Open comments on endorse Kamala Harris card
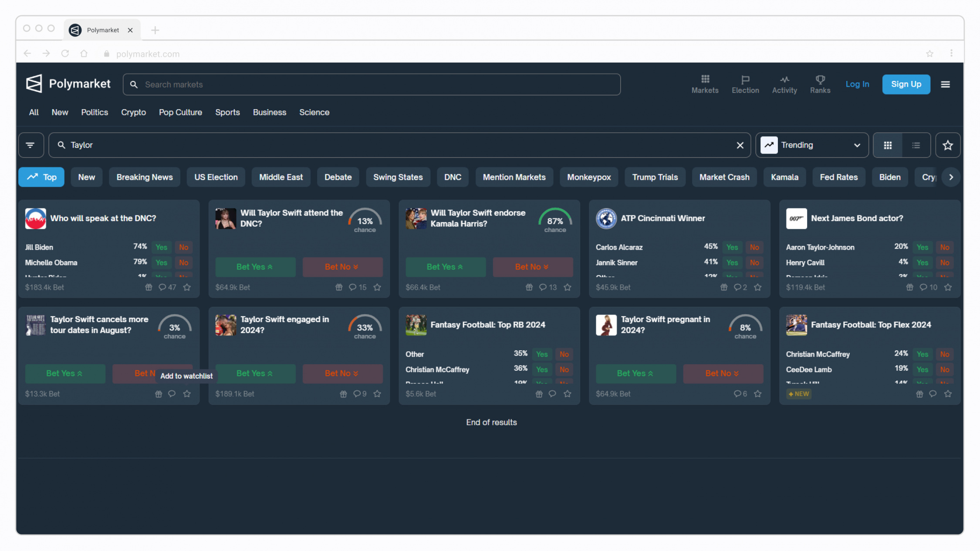The width and height of the screenshot is (980, 551). pos(547,287)
